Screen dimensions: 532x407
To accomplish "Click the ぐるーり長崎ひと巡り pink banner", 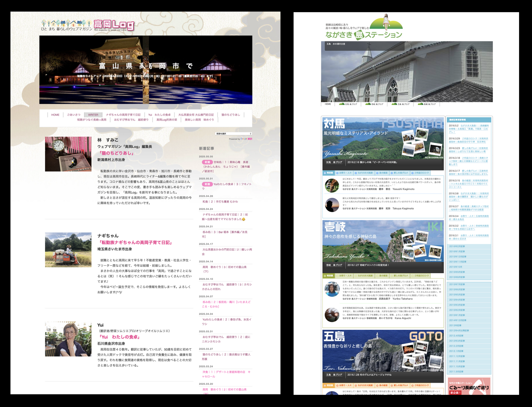I will [x=469, y=387].
